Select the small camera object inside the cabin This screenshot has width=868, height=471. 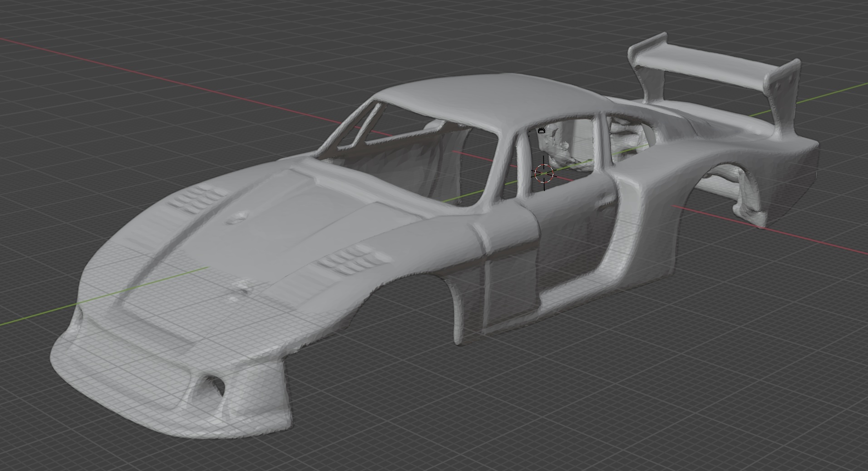coord(541,131)
